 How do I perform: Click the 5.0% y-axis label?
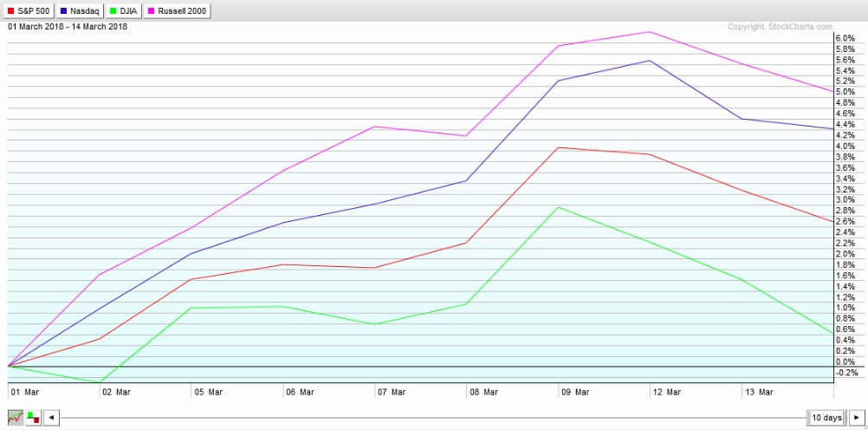click(x=845, y=92)
